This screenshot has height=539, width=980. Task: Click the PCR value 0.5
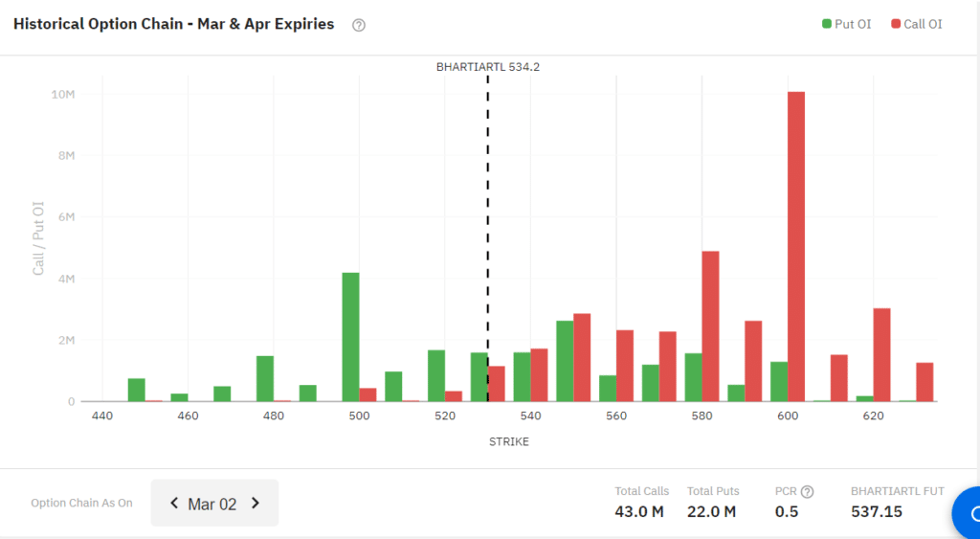click(x=787, y=511)
